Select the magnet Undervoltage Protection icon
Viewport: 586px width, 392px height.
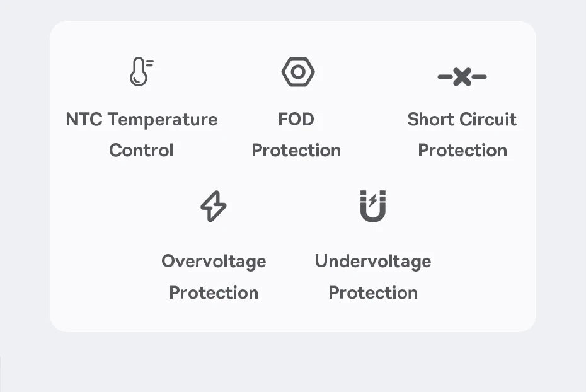click(x=372, y=207)
